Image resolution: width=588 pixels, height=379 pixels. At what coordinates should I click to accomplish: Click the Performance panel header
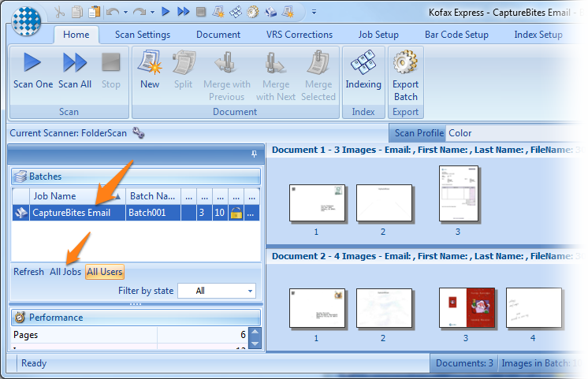pos(136,318)
